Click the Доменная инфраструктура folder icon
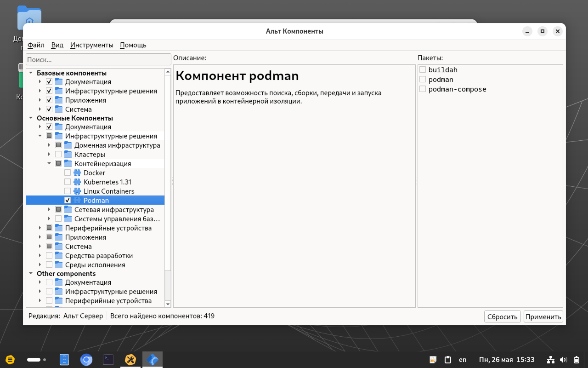Screen dimensions: 588x368 click(68, 145)
